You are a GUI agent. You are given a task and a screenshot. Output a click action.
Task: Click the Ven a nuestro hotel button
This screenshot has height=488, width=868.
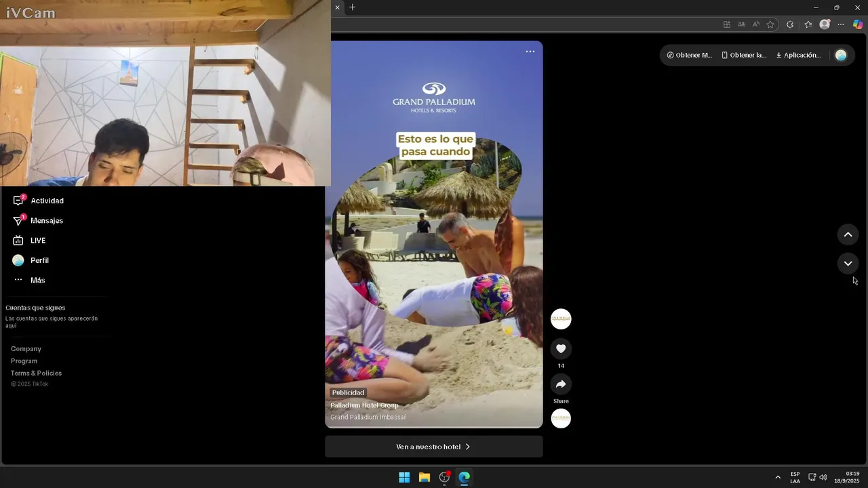click(x=434, y=447)
